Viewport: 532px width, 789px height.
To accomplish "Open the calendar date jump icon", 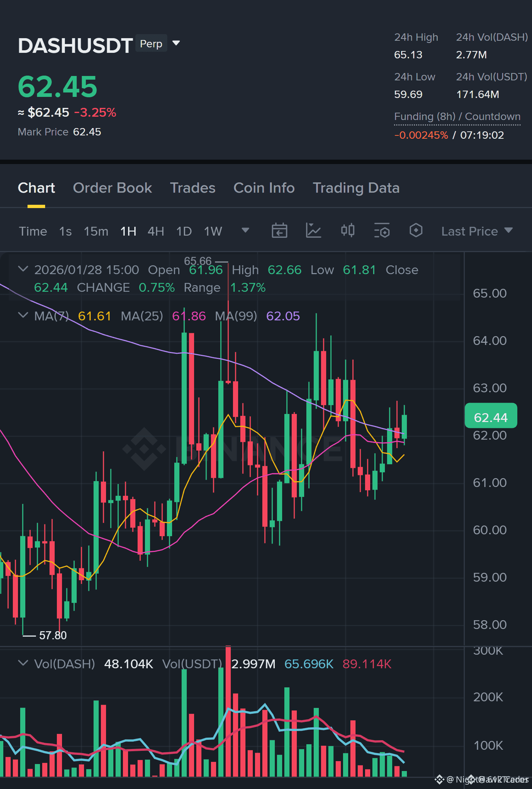I will pos(279,231).
